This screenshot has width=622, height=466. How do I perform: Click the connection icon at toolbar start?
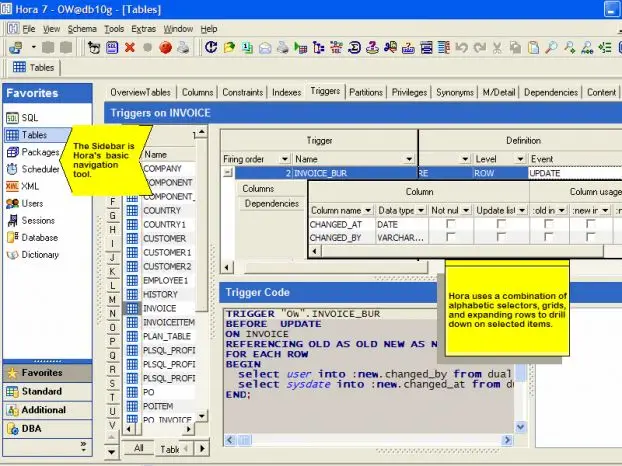pos(16,48)
